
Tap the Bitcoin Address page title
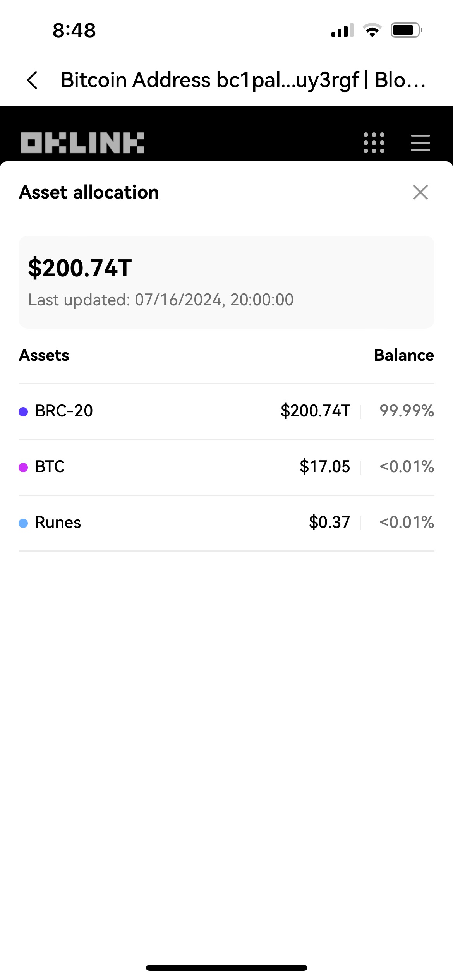(243, 80)
